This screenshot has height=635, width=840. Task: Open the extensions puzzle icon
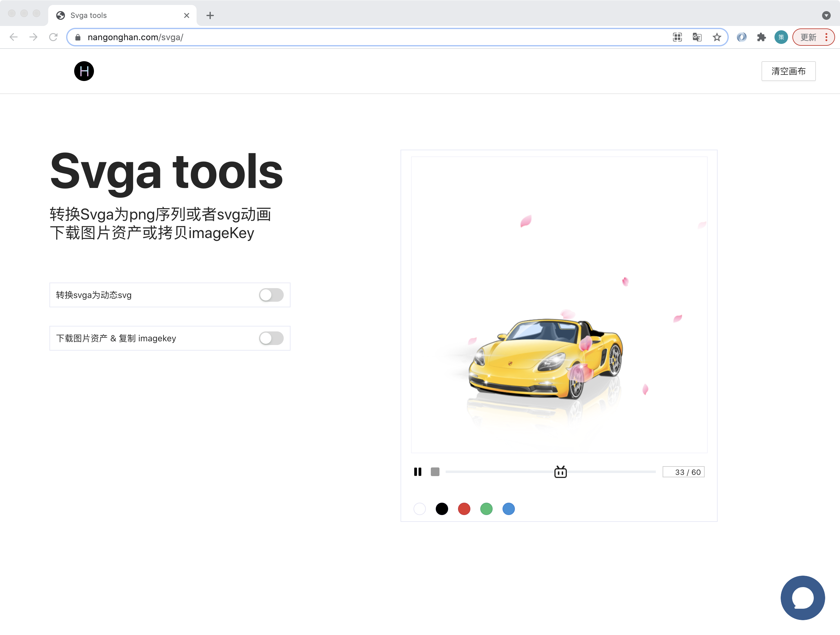coord(762,37)
